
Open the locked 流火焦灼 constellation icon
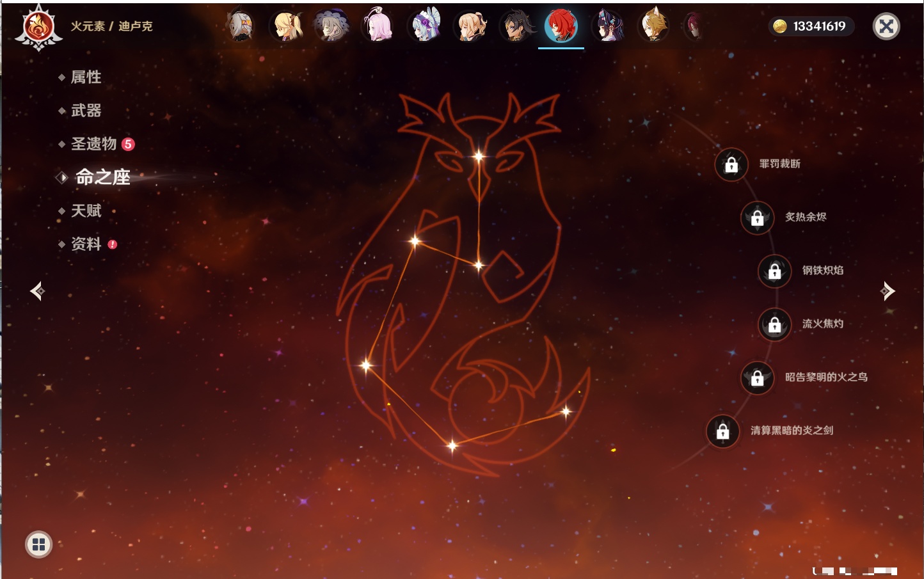[x=775, y=324]
